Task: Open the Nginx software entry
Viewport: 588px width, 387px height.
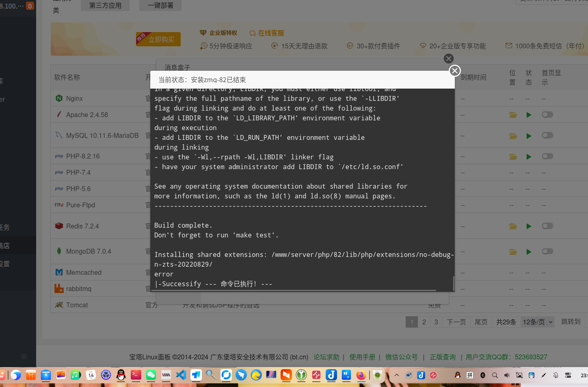Action: point(74,98)
